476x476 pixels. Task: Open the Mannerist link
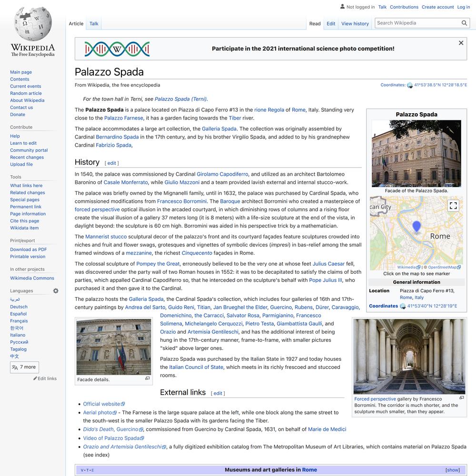[97, 237]
